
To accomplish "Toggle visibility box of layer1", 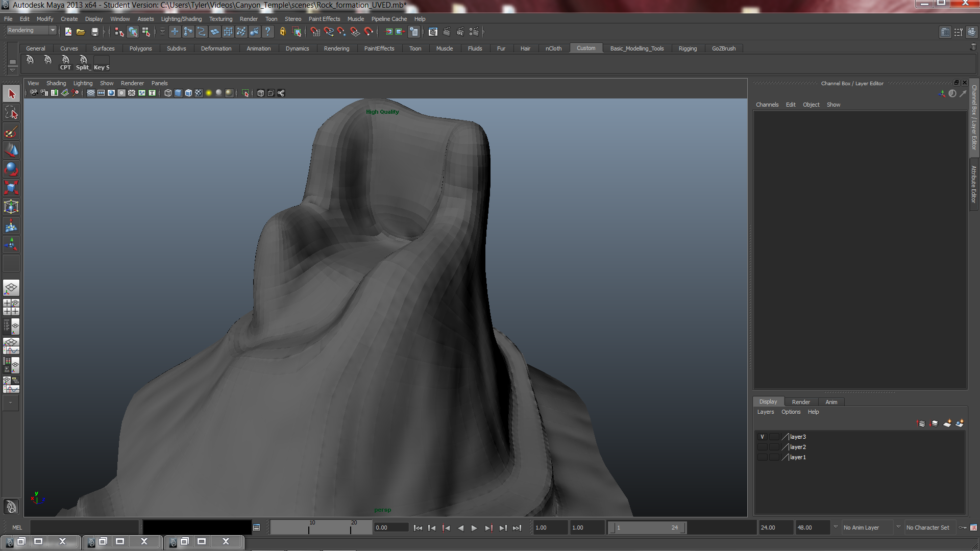I will click(x=763, y=457).
